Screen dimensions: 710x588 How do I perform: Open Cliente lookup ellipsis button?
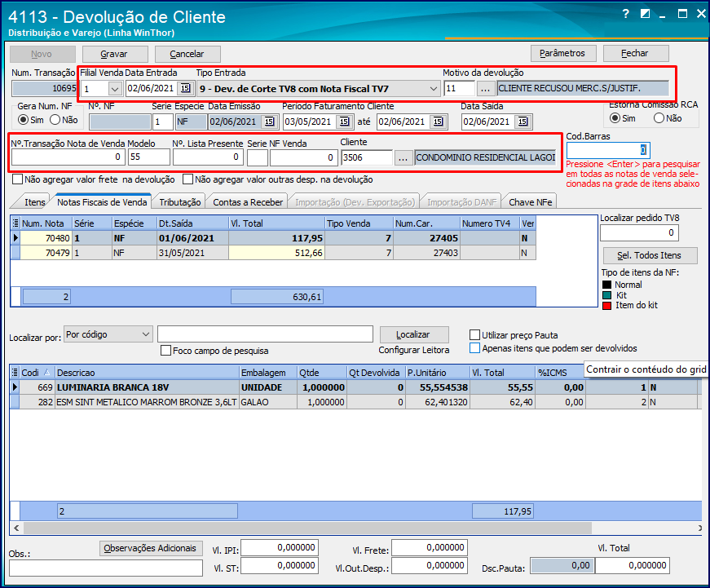[x=403, y=157]
